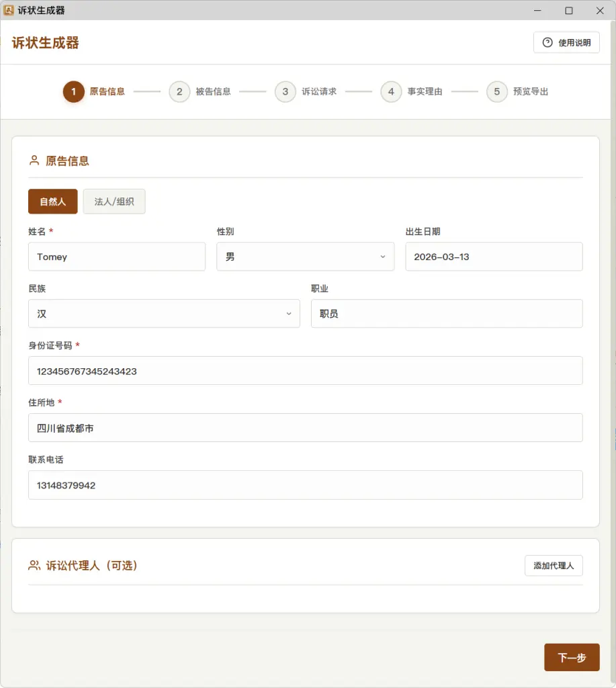Open the 民族 dropdown showing 汉
The width and height of the screenshot is (616, 688).
[x=164, y=314]
